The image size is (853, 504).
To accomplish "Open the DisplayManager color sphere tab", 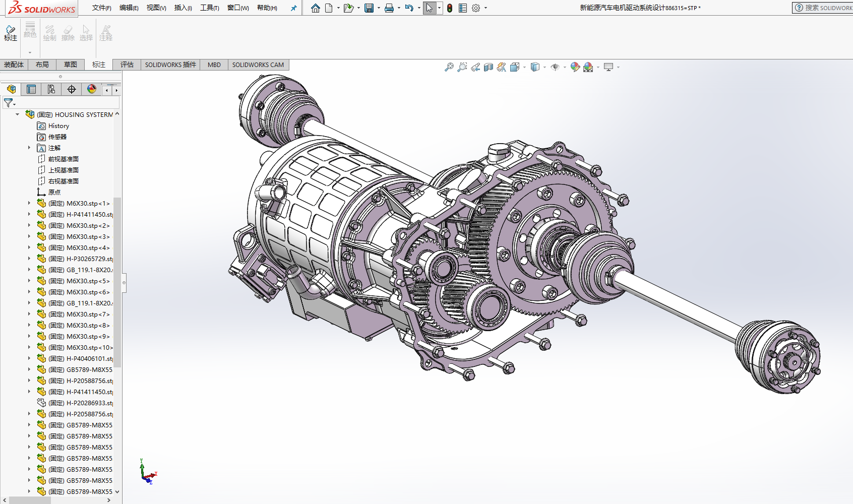I will coord(91,89).
